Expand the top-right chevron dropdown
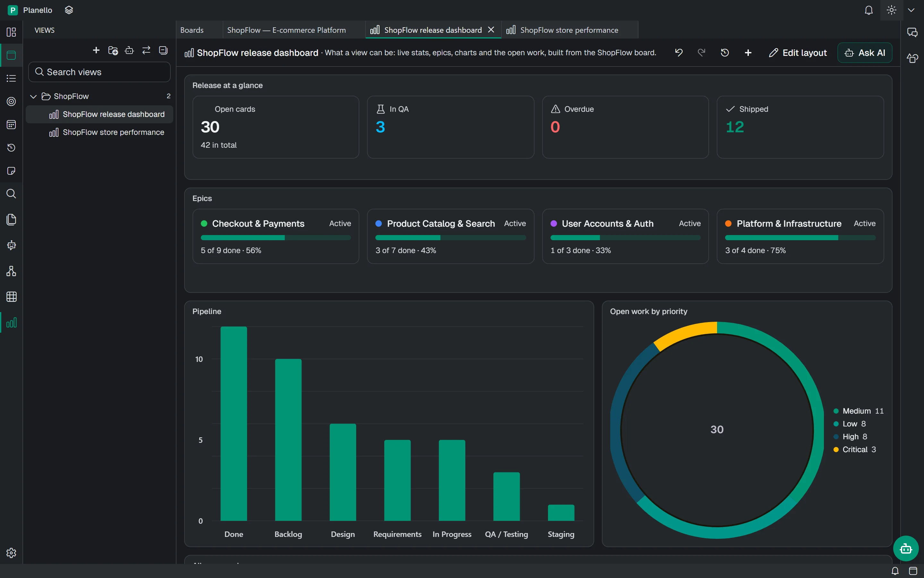The height and width of the screenshot is (578, 924). point(911,10)
